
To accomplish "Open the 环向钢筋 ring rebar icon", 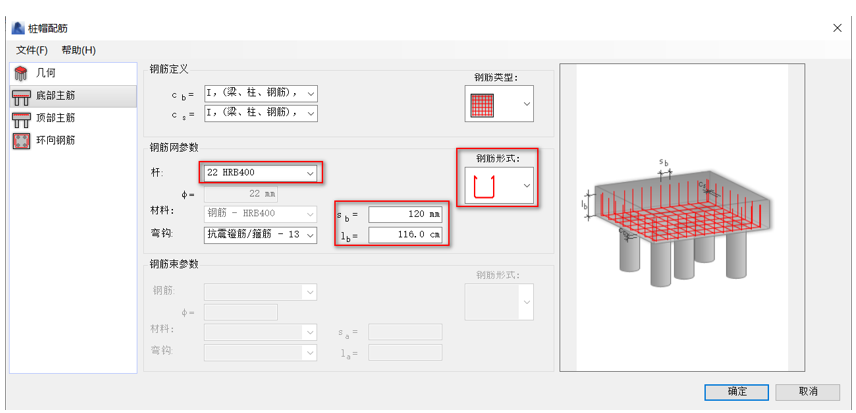I will coord(21,140).
